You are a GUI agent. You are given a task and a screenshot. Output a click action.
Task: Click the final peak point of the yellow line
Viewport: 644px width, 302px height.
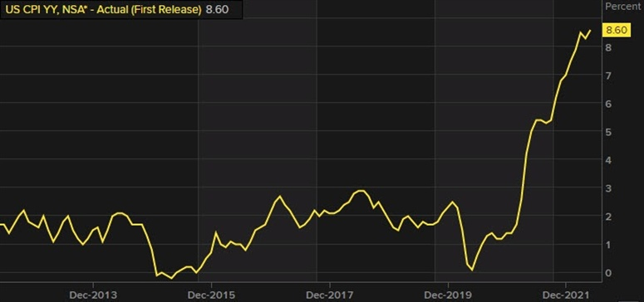[x=590, y=31]
